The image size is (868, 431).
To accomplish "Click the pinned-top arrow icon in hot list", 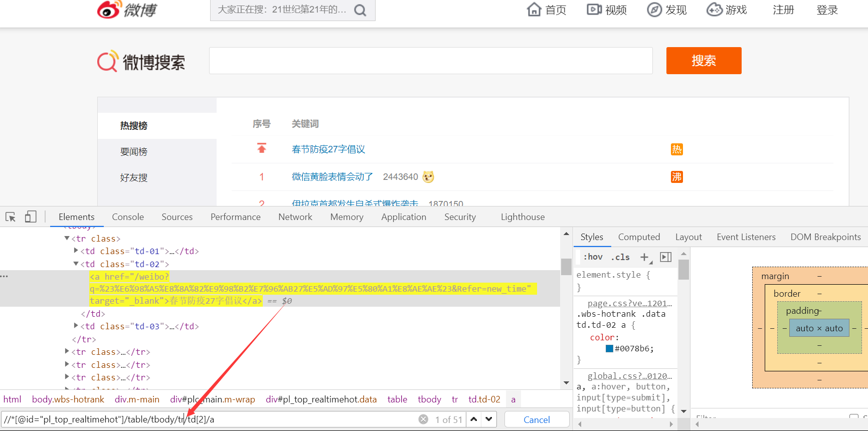I will click(x=262, y=148).
